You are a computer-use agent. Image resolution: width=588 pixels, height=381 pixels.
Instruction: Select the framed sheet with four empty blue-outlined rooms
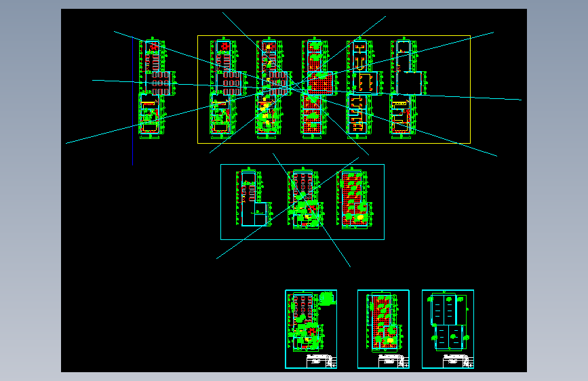pyautogui.click(x=448, y=329)
